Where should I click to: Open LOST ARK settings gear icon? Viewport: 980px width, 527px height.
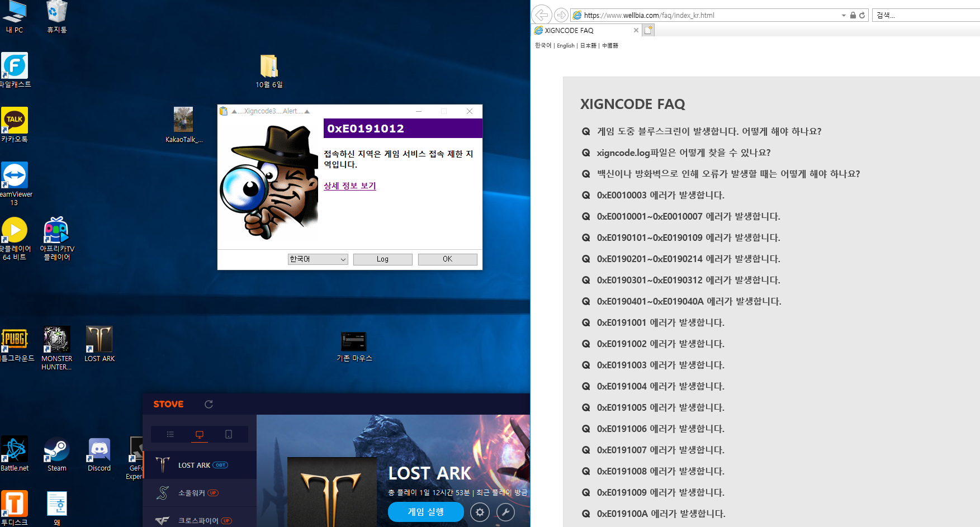coord(480,512)
